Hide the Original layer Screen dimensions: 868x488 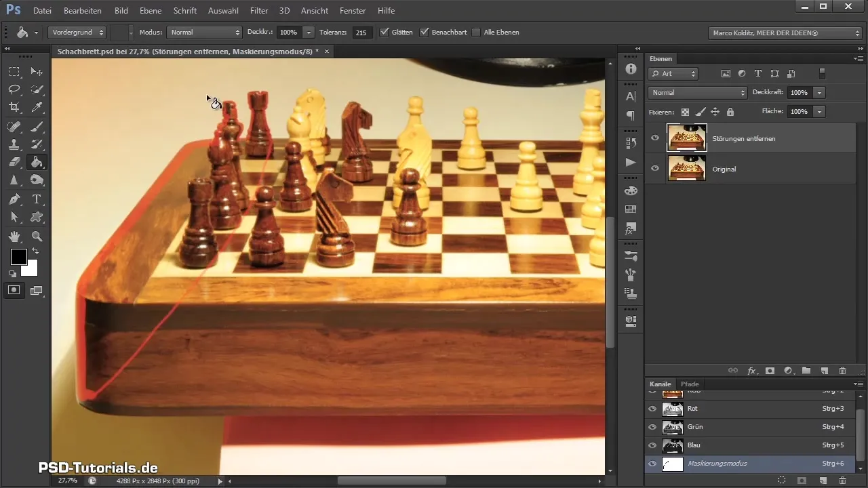pyautogui.click(x=654, y=168)
